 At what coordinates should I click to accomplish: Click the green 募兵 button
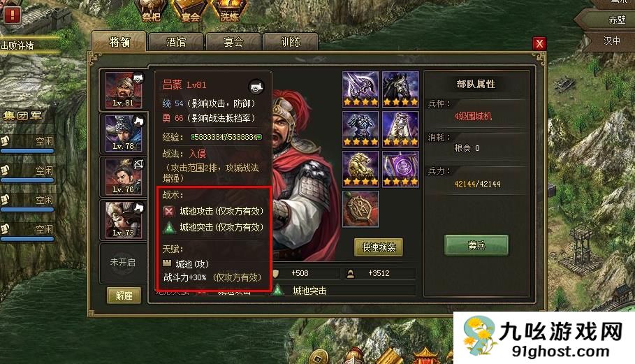point(476,245)
